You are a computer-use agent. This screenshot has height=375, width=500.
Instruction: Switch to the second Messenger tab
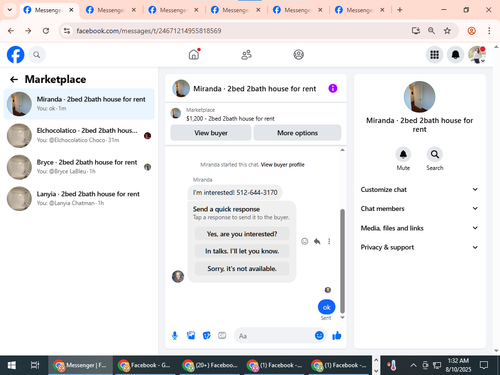coord(110,10)
